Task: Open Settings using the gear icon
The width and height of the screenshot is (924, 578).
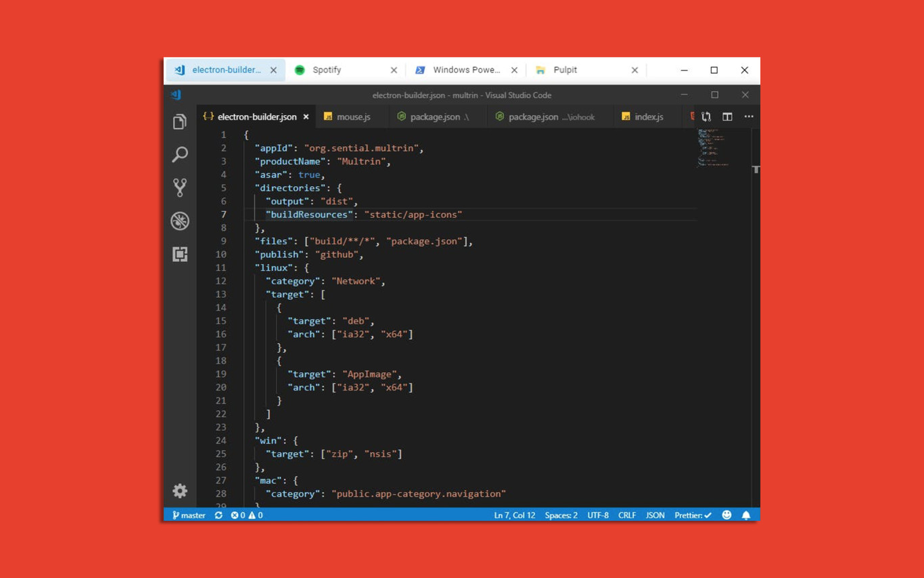Action: coord(179,491)
